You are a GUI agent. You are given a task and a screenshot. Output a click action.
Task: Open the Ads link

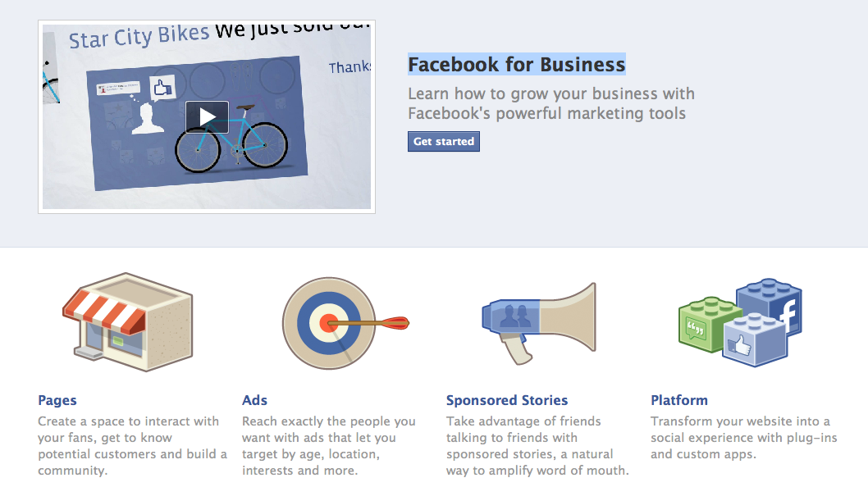[x=254, y=400]
